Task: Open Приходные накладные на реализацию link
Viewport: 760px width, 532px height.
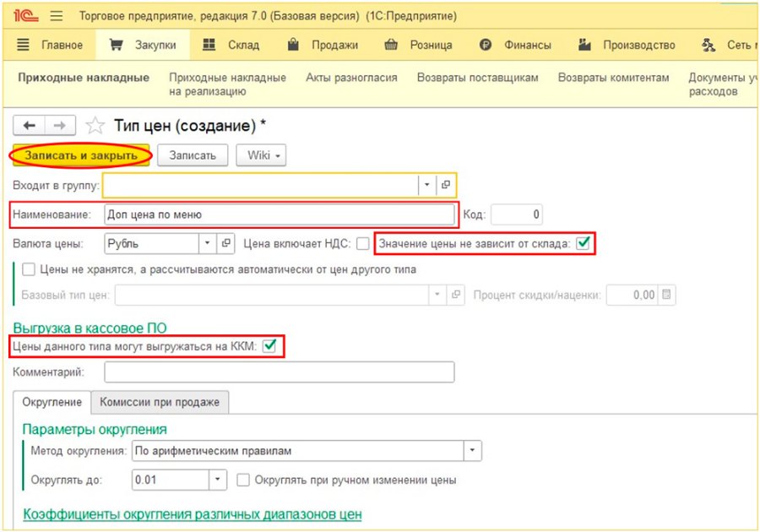Action: pyautogui.click(x=227, y=84)
